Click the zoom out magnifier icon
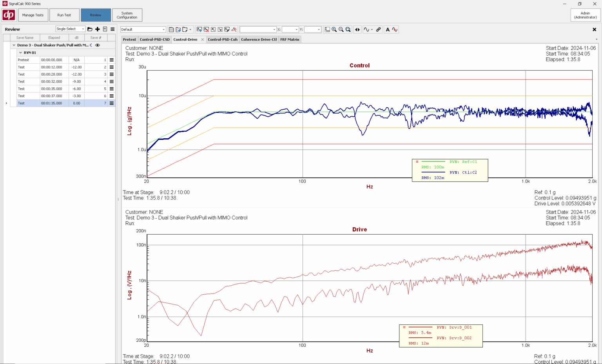 coord(341,29)
